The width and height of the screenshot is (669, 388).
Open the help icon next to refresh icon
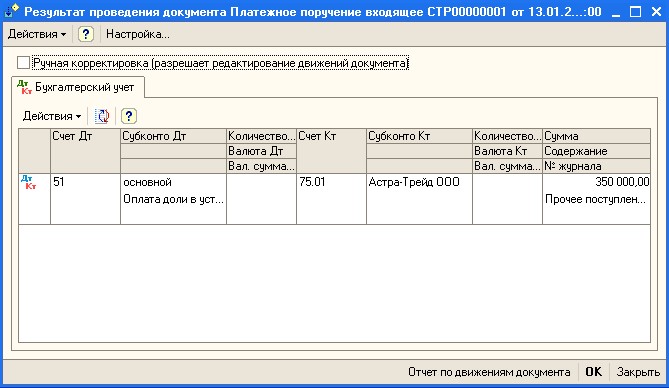128,116
